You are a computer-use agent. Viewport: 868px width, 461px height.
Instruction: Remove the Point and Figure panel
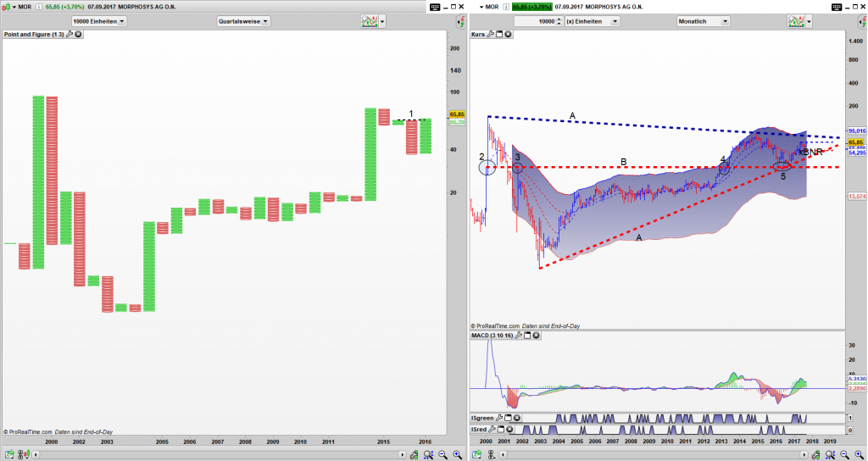tap(79, 34)
